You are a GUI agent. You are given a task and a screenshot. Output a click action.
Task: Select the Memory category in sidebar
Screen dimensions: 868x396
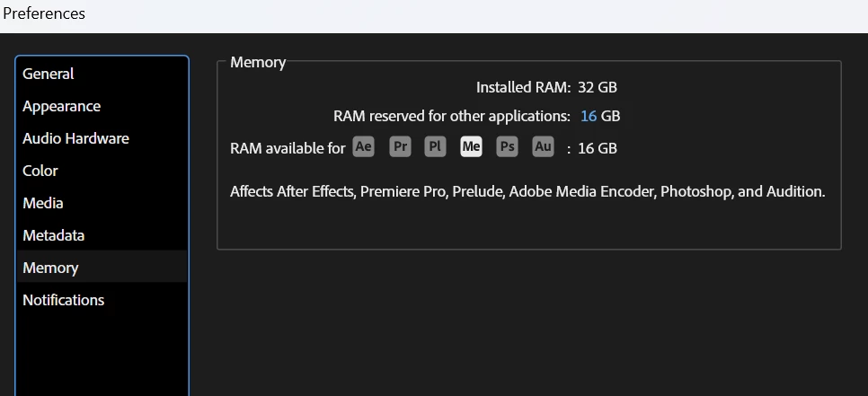click(x=50, y=268)
